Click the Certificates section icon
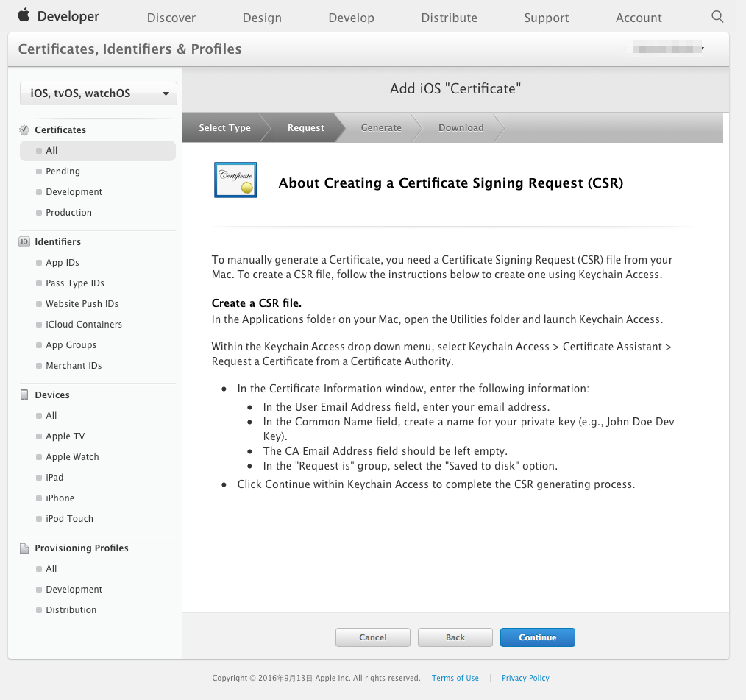 pyautogui.click(x=24, y=130)
